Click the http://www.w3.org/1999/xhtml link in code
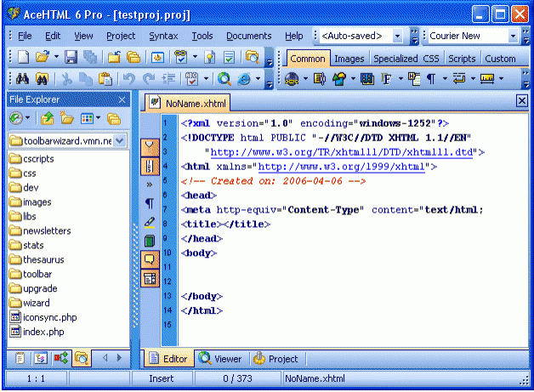Viewport: 534px width, 392px height. pyautogui.click(x=341, y=167)
